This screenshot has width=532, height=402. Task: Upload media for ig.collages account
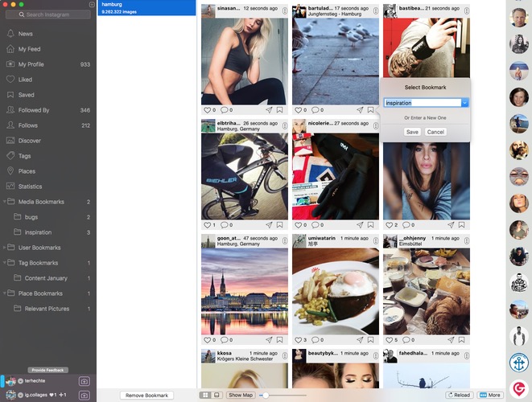(x=85, y=396)
